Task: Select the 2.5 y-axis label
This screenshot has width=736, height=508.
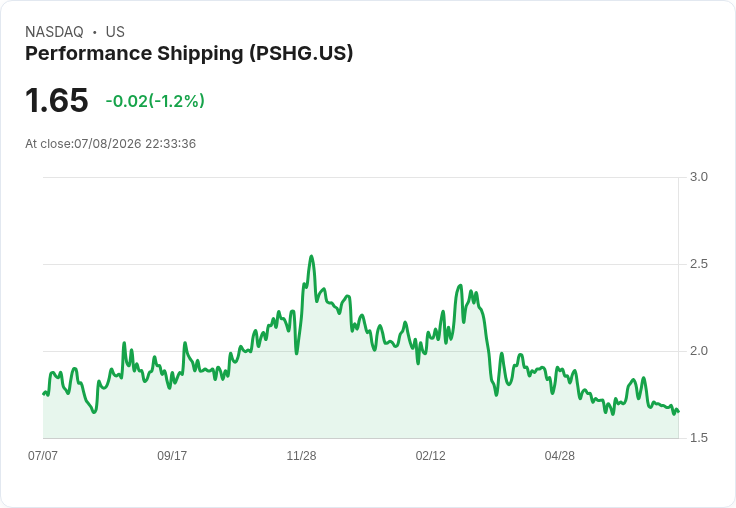Action: coord(698,264)
